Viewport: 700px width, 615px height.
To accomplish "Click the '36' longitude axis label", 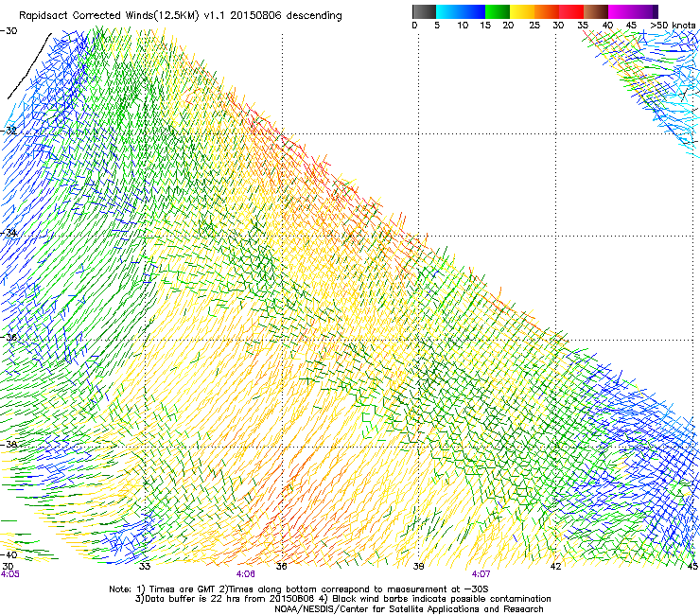I will click(281, 567).
